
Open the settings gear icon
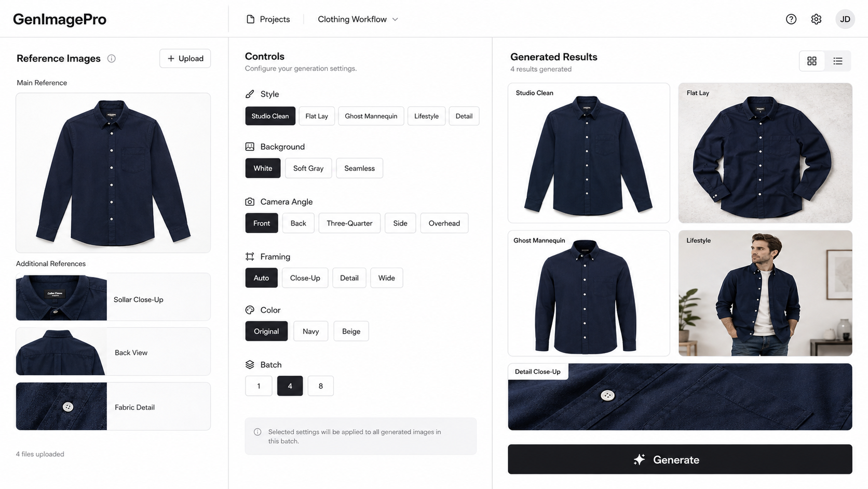pos(816,19)
